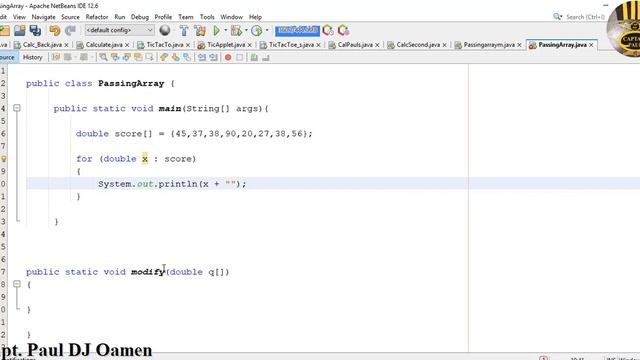Open Profile Project dropdown arrow
640x360 pixels.
click(267, 30)
